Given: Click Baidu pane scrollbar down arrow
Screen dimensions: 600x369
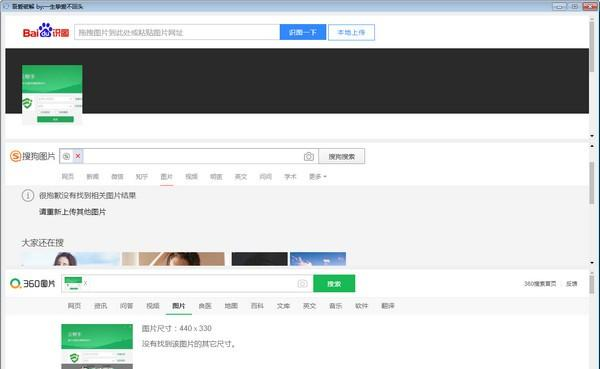Looking at the screenshot, I should [592, 136].
